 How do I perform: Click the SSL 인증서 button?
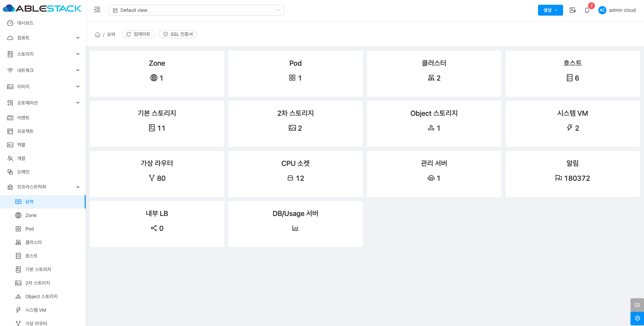[x=178, y=34]
